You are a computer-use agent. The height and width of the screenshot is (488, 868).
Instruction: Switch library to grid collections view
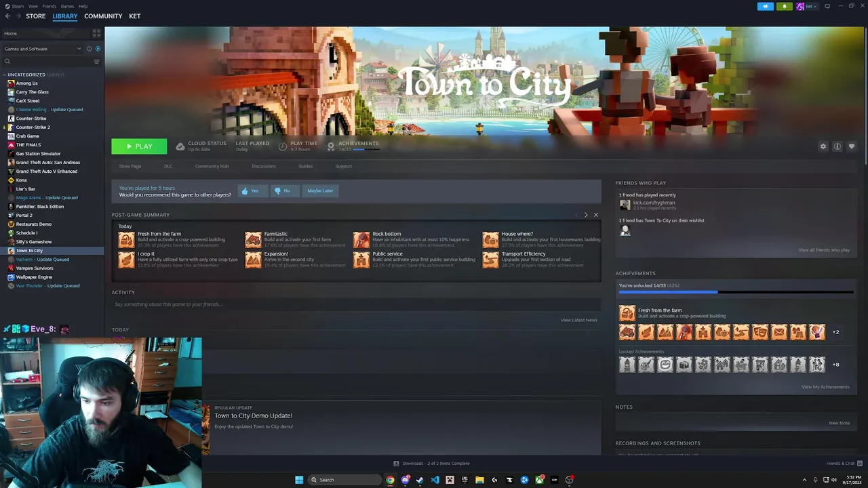coord(96,33)
